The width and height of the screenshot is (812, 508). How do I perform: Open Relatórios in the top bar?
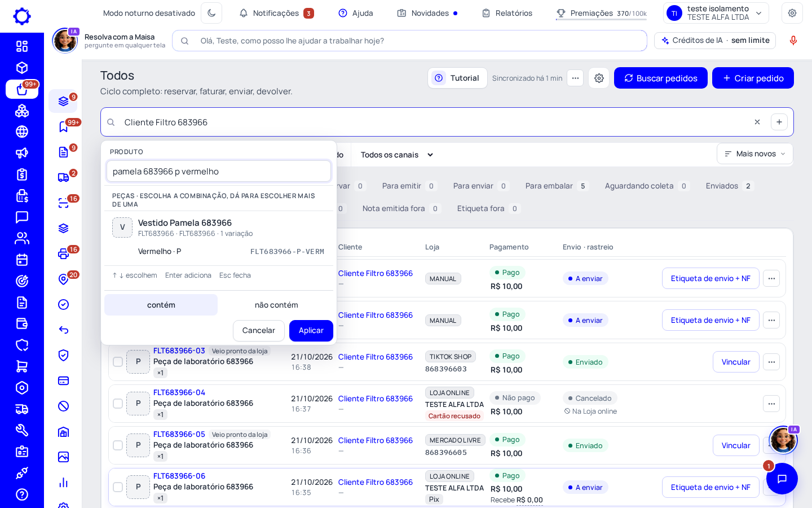(507, 13)
